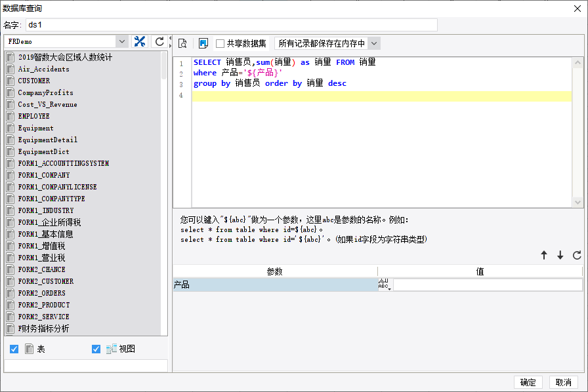Click the table icon beside 财务指标分析

[x=10, y=328]
